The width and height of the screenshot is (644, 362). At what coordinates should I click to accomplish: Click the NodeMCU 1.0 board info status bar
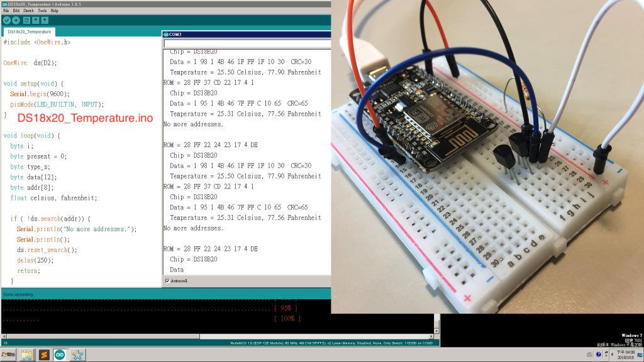click(331, 343)
